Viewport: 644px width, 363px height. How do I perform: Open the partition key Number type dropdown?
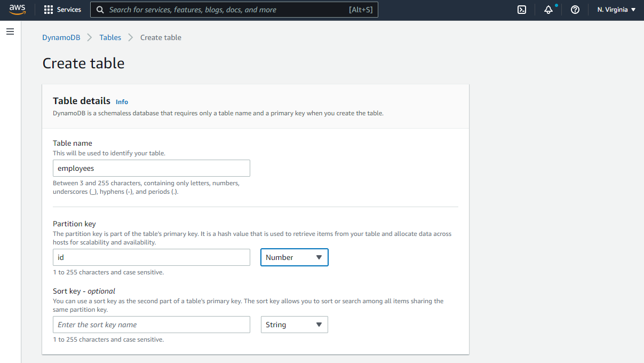[x=294, y=257]
